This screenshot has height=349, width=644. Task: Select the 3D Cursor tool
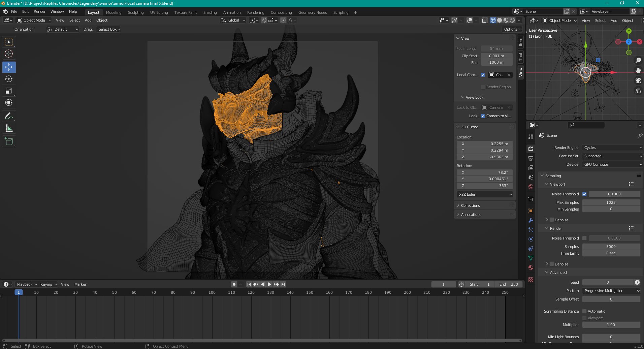(x=9, y=54)
